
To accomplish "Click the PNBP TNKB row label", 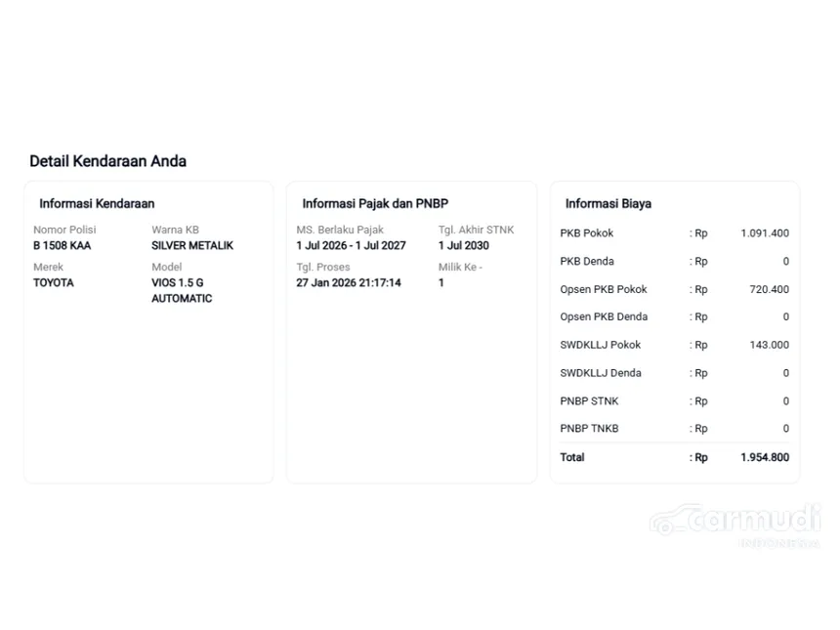I will pyautogui.click(x=589, y=429).
